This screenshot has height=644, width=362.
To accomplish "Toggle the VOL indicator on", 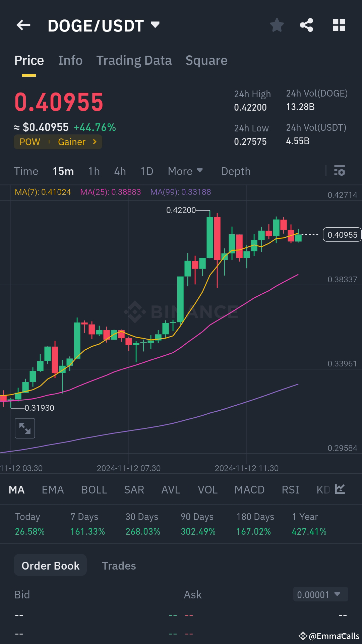I will tap(207, 490).
